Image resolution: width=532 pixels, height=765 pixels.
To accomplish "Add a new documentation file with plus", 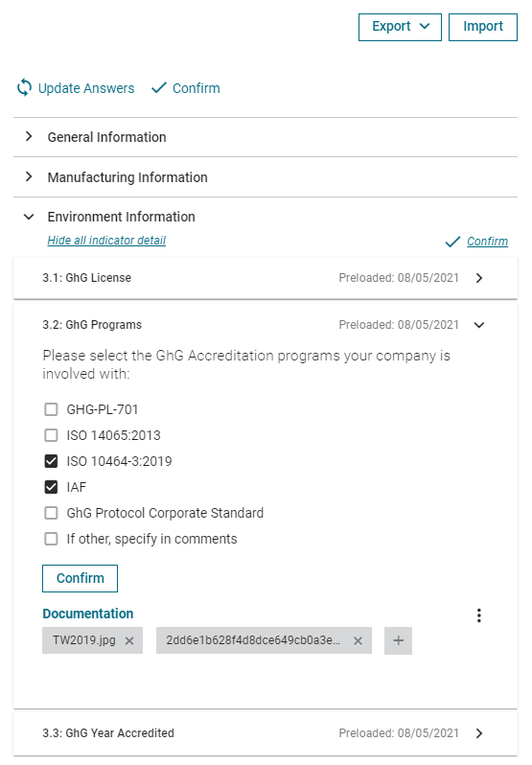I will click(x=398, y=640).
